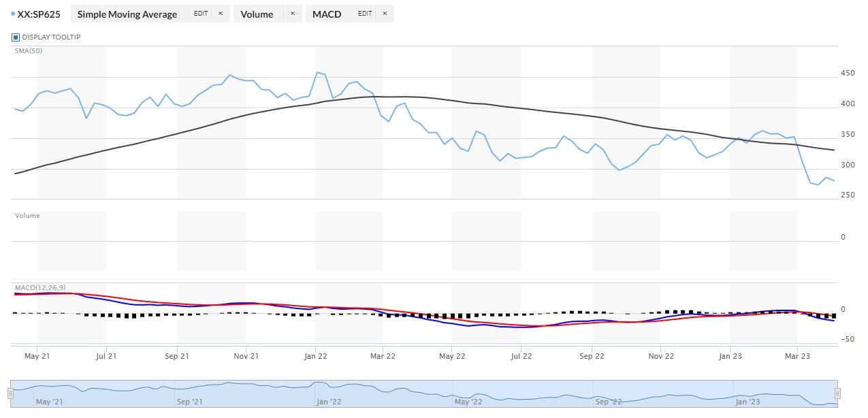Click the MACD(12,26,9) panel label
Viewport: 868px width, 418px height.
point(39,289)
